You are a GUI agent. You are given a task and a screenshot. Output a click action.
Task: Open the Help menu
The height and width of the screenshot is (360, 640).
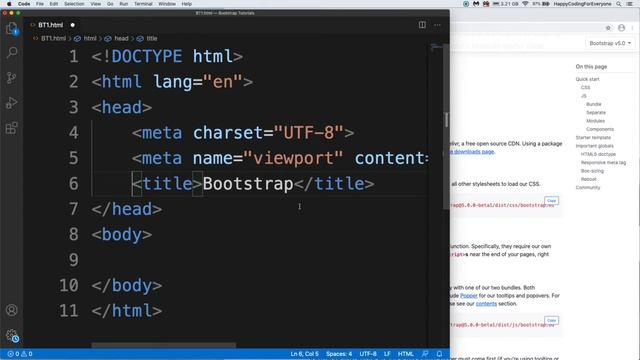[x=187, y=4]
